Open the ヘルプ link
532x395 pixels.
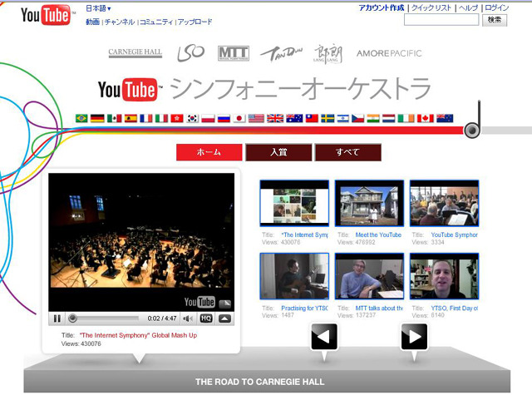point(468,7)
